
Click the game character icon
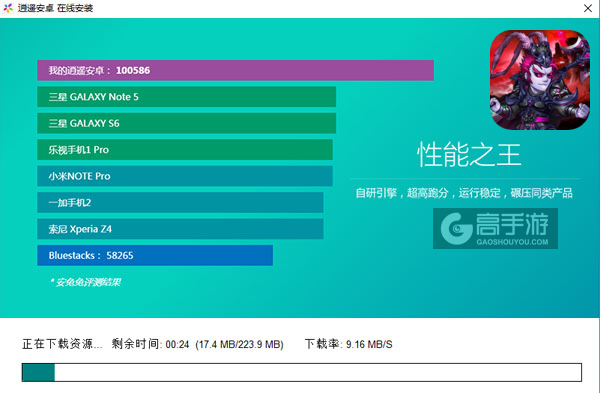pyautogui.click(x=540, y=80)
